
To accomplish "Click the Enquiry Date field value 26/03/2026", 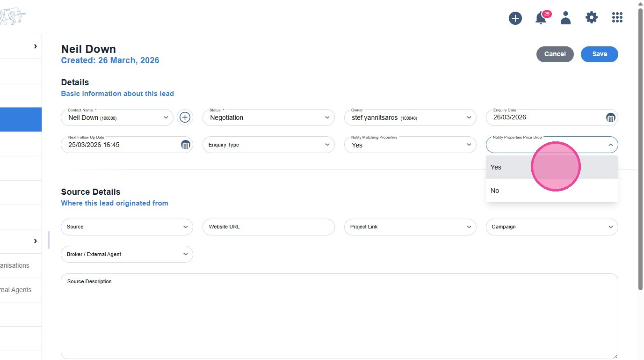I will [x=510, y=118].
